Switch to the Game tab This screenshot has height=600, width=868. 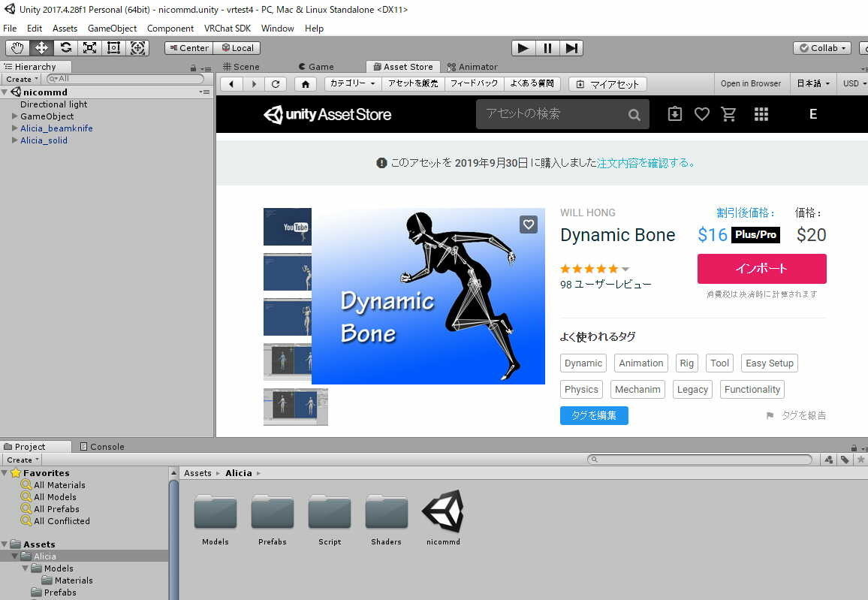click(316, 66)
